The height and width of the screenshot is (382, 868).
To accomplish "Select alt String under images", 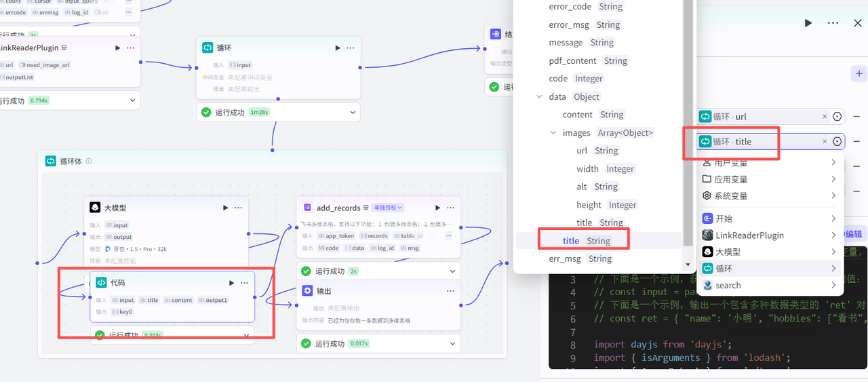I will pos(597,187).
